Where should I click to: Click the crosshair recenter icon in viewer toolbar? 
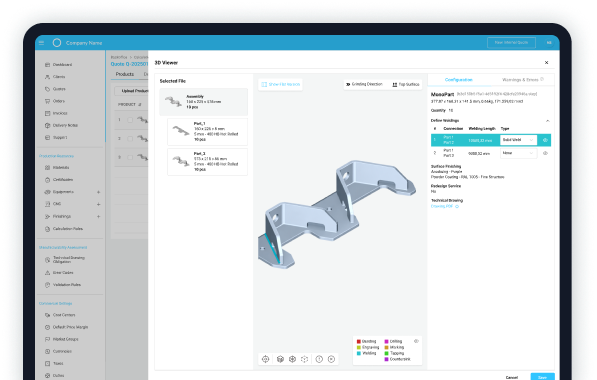click(265, 359)
